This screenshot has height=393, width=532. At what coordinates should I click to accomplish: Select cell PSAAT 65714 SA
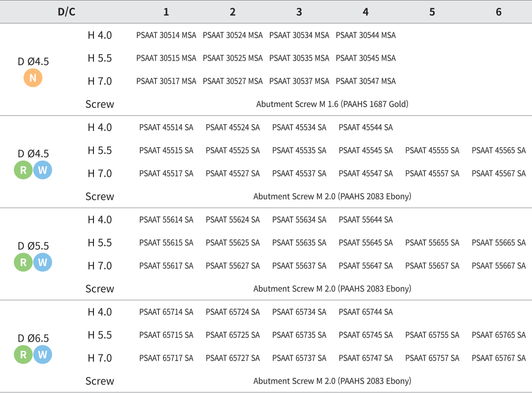pyautogui.click(x=166, y=312)
